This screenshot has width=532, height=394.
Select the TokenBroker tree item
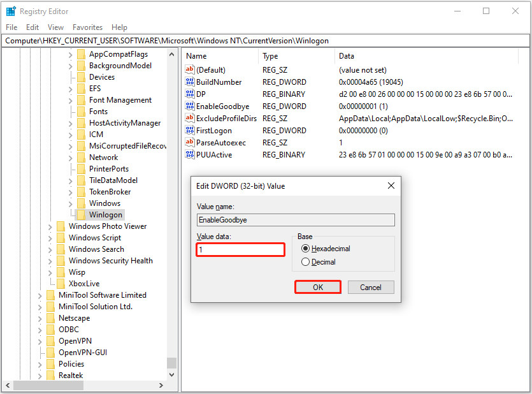pyautogui.click(x=110, y=192)
